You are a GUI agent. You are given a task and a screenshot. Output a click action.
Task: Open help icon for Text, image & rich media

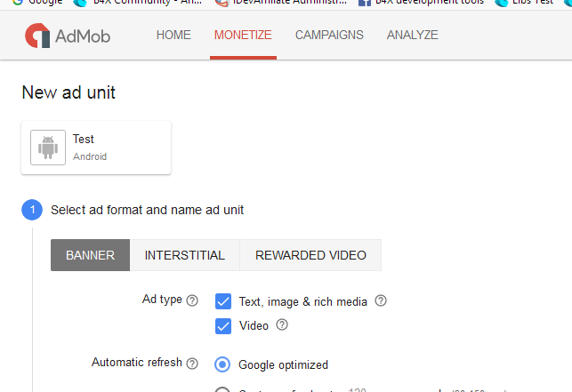(x=381, y=300)
